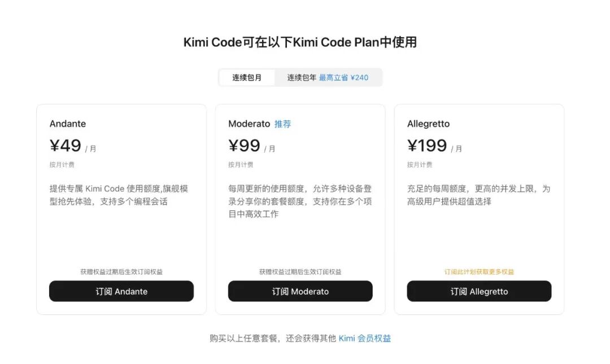Image resolution: width=610 pixels, height=364 pixels.
Task: Click the 推荐 badge next to Moderato
Action: pyautogui.click(x=282, y=124)
